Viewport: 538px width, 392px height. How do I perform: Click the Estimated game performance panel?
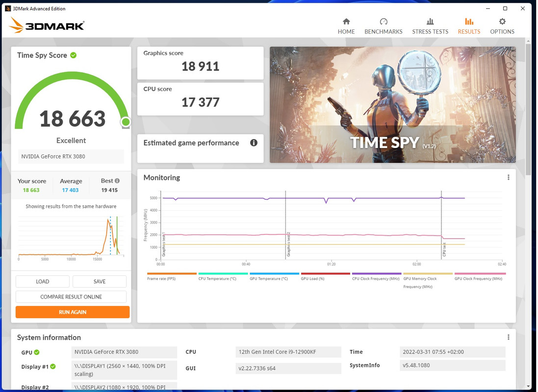201,148
